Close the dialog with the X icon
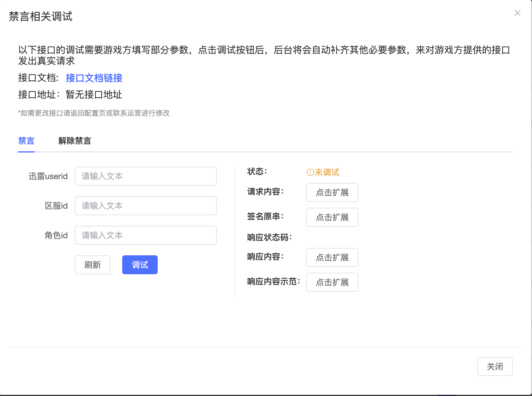532x396 pixels. (x=517, y=13)
